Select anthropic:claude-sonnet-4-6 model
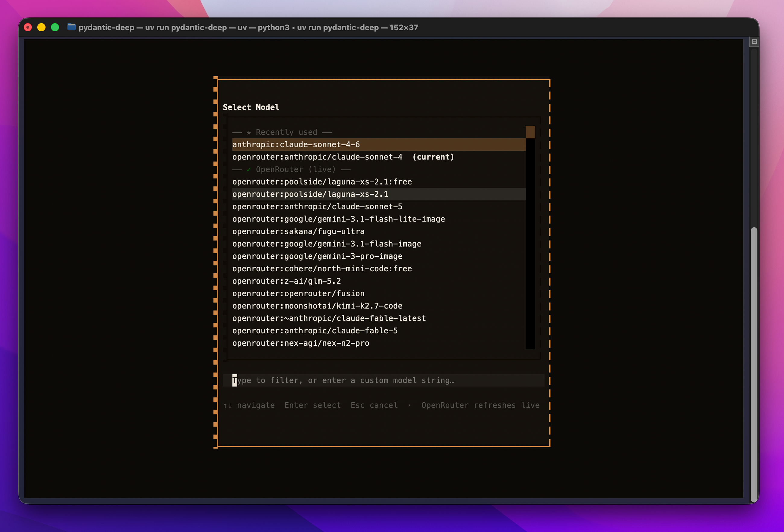The height and width of the screenshot is (532, 784). (x=378, y=144)
